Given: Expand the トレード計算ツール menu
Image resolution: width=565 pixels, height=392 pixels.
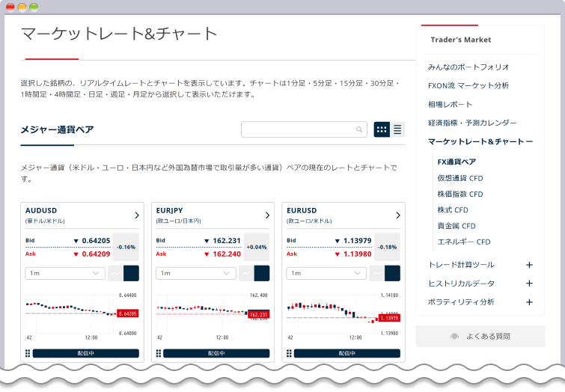Looking at the screenshot, I should pos(529,265).
